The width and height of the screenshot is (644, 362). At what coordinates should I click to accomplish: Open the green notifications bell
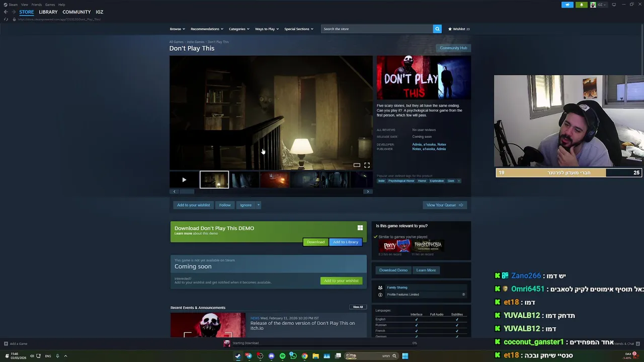581,5
